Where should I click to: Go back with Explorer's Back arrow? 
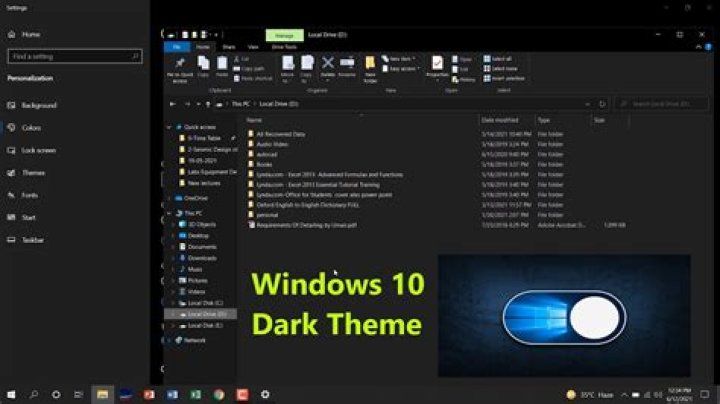(173, 104)
